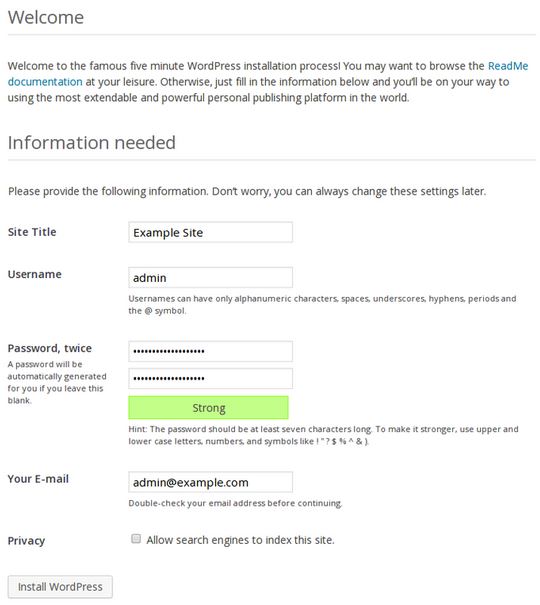Select the second password confirmation field
The width and height of the screenshot is (540, 605).
pyautogui.click(x=211, y=379)
